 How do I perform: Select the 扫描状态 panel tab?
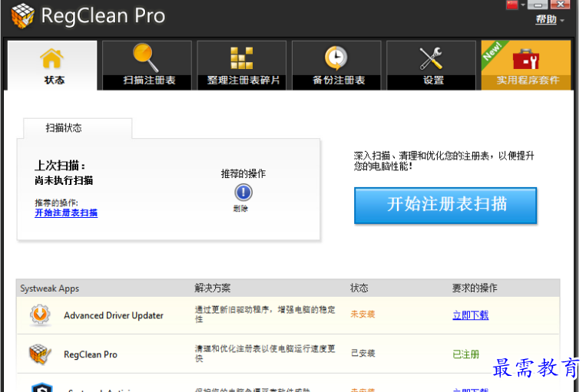pos(78,128)
